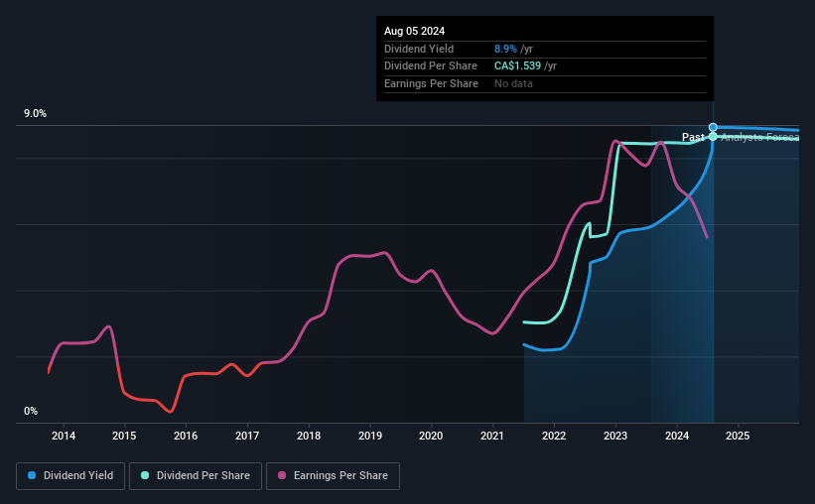Click the 0% y-axis label
This screenshot has width=815, height=504.
(x=31, y=412)
